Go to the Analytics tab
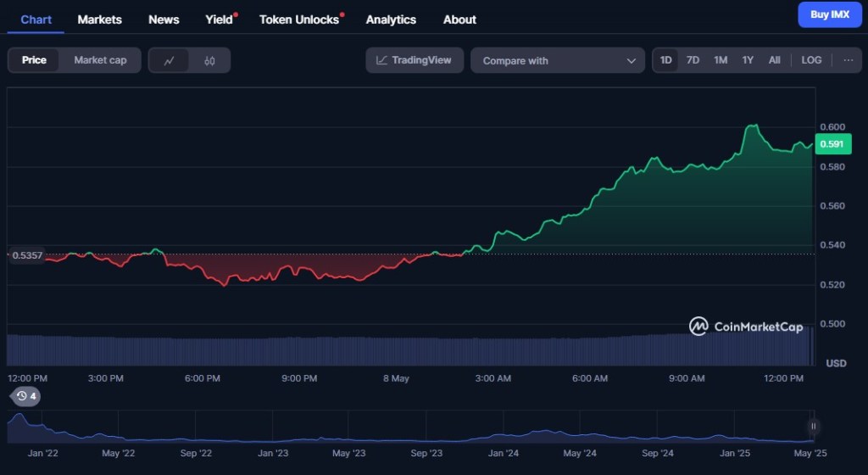The image size is (868, 475). point(391,19)
